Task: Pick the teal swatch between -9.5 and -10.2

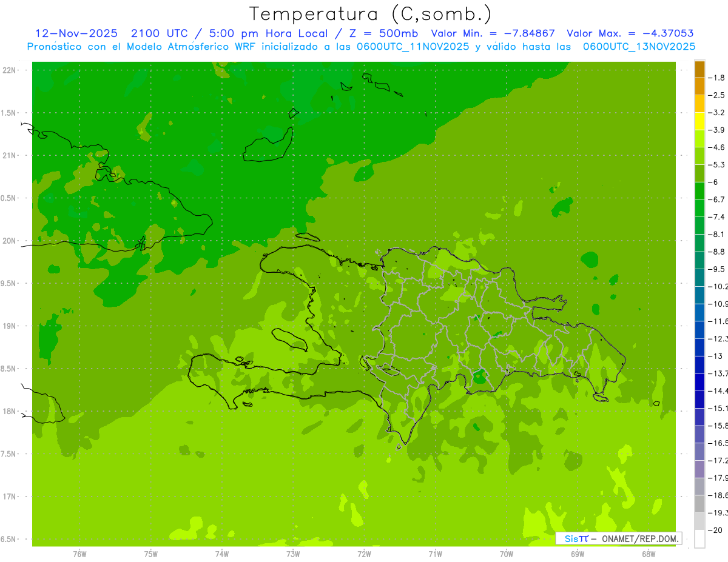Action: [699, 278]
